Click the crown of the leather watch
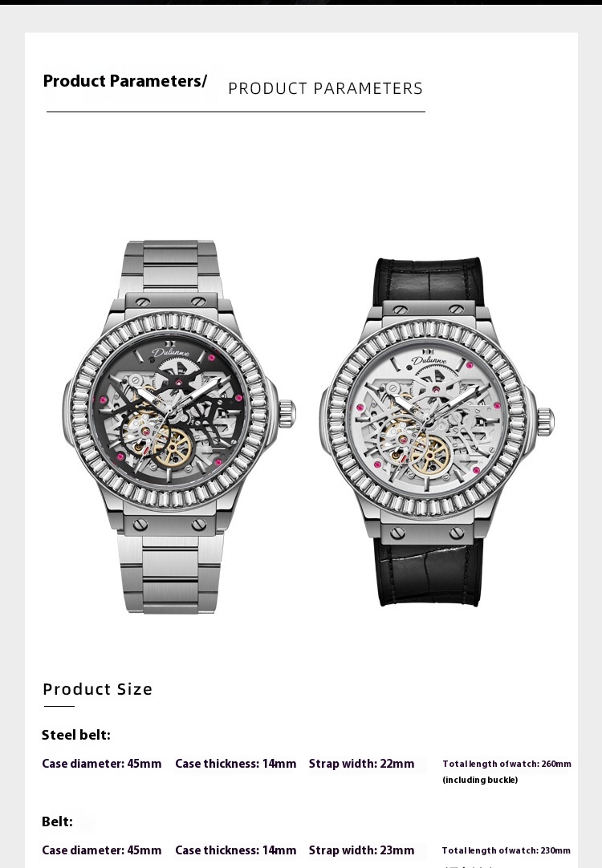This screenshot has width=602, height=868. pyautogui.click(x=545, y=422)
